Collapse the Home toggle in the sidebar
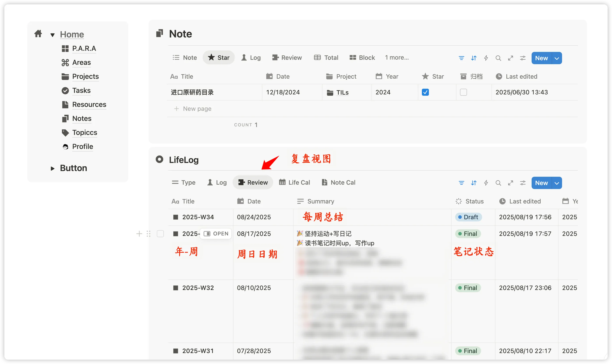Image resolution: width=612 pixels, height=364 pixels. click(52, 35)
